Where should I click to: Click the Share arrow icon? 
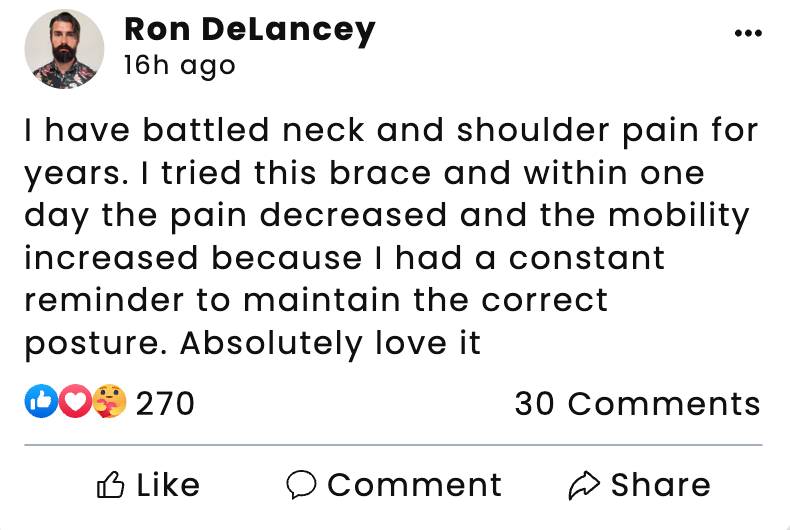(x=582, y=486)
